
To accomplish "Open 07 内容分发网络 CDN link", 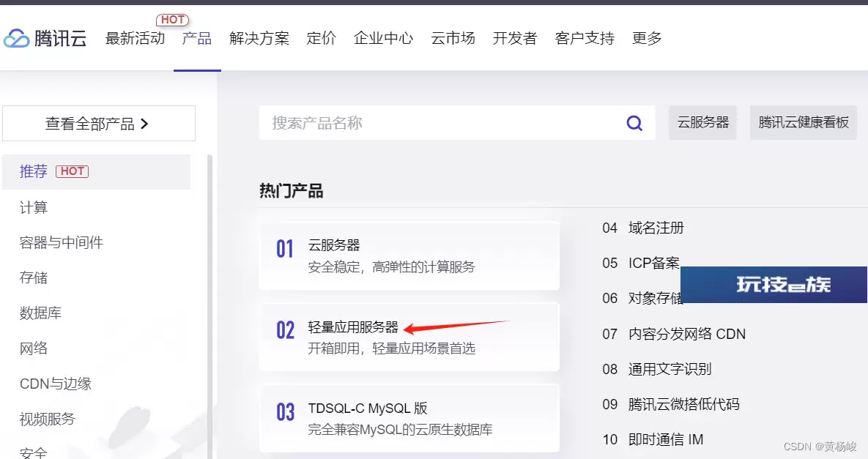I will click(674, 334).
